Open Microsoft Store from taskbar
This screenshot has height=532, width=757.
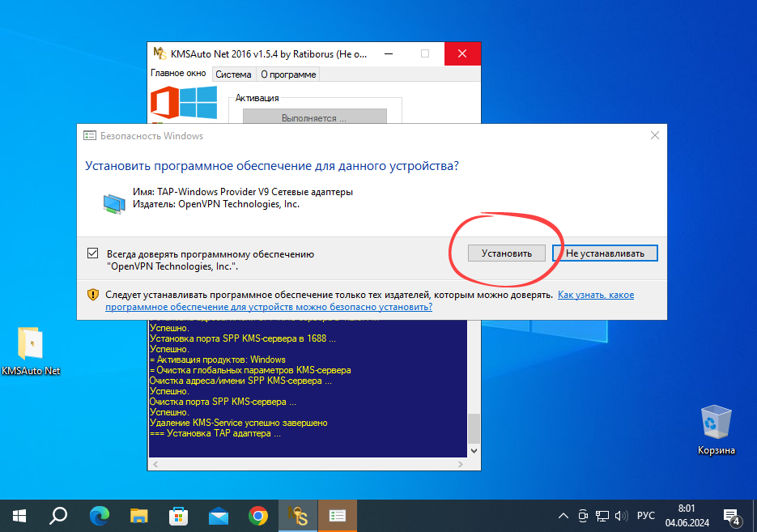pyautogui.click(x=179, y=516)
